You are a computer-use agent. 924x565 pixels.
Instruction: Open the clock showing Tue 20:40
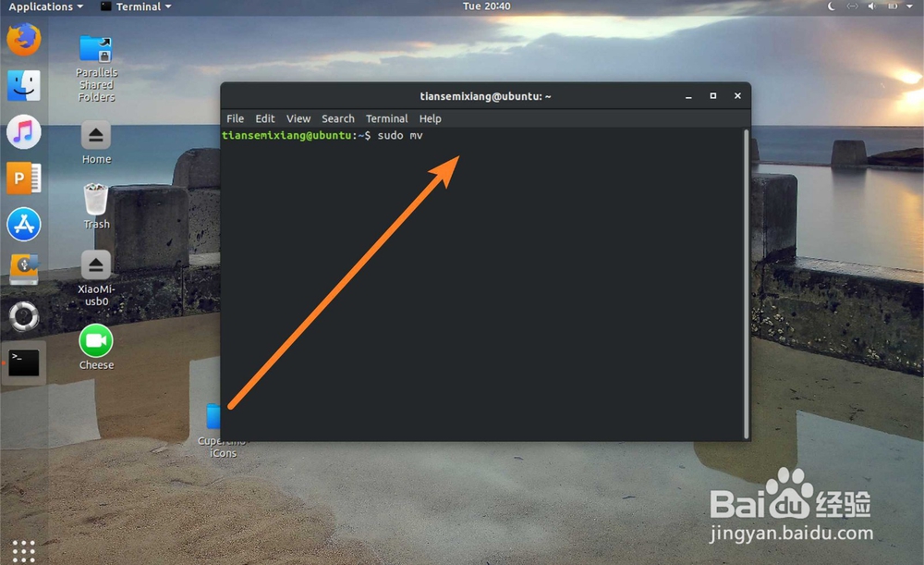click(486, 6)
